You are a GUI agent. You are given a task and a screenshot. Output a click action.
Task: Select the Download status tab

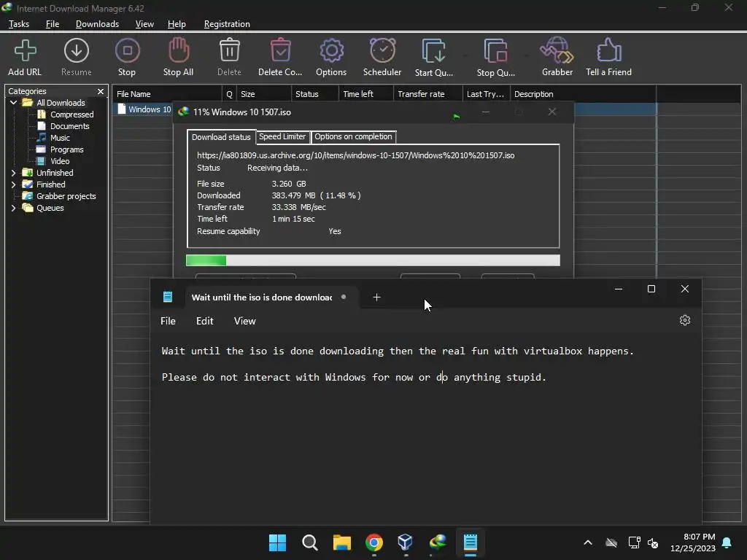pos(221,137)
